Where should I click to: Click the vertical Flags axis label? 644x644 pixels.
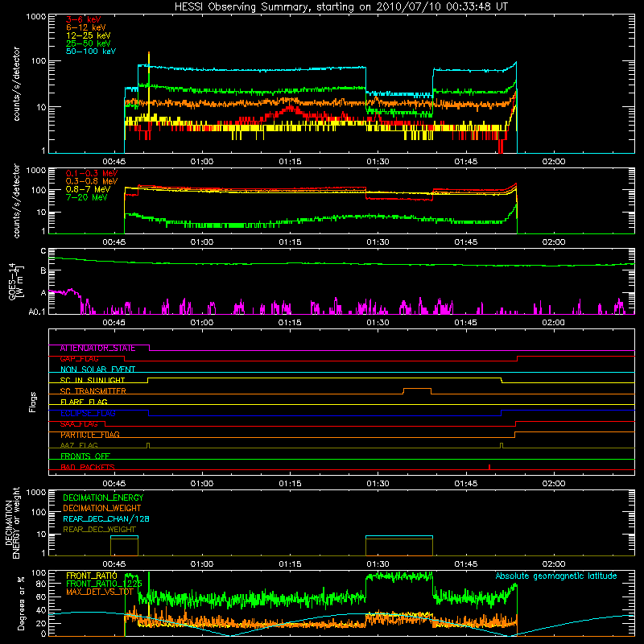point(32,402)
